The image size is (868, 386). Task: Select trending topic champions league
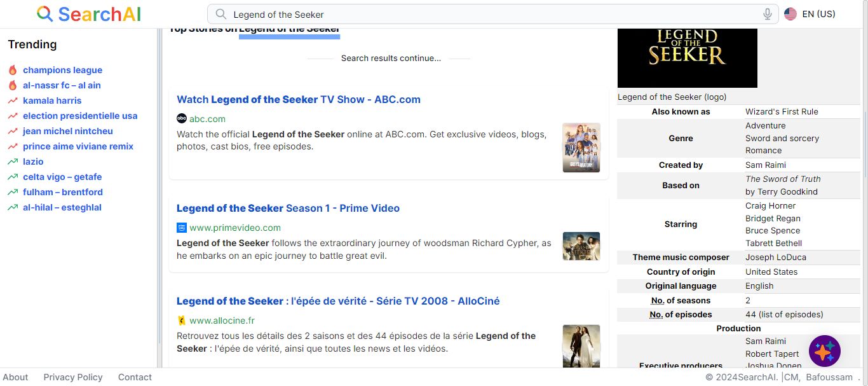pyautogui.click(x=62, y=70)
